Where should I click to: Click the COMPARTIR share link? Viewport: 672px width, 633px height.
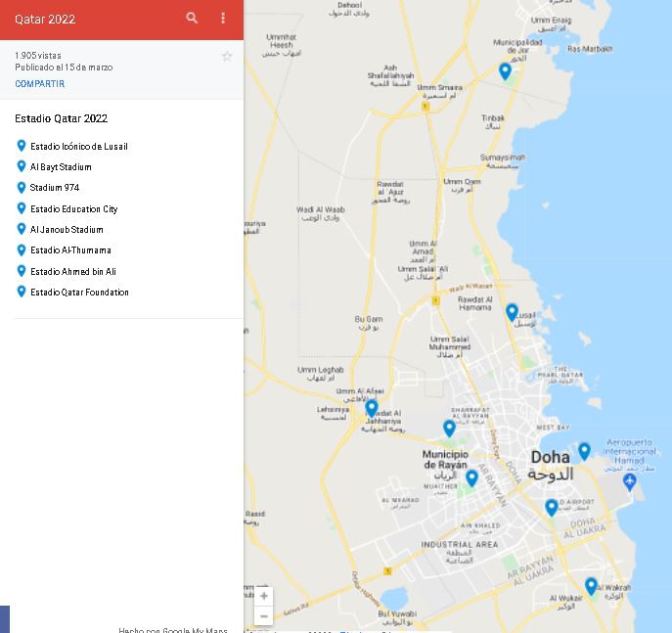pos(40,83)
